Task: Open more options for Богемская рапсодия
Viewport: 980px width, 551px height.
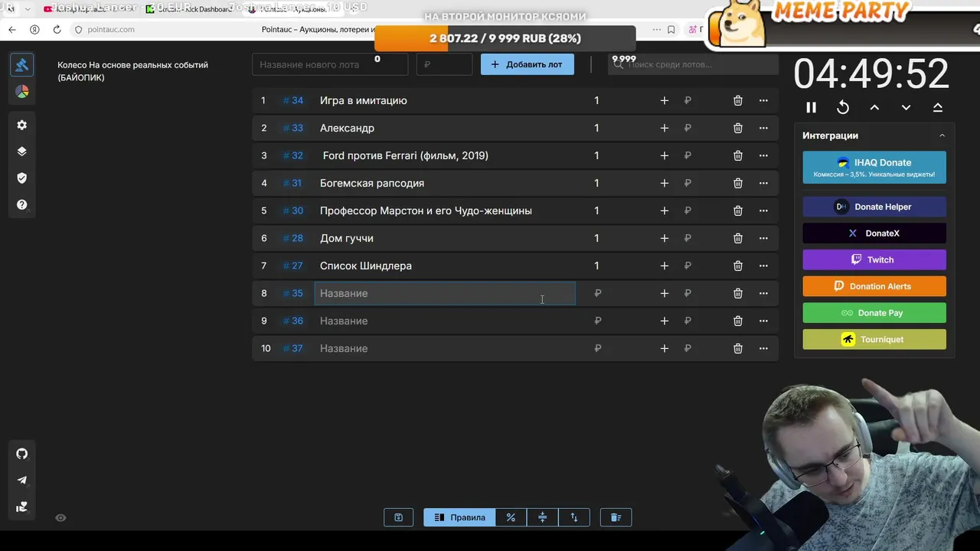Action: click(763, 183)
